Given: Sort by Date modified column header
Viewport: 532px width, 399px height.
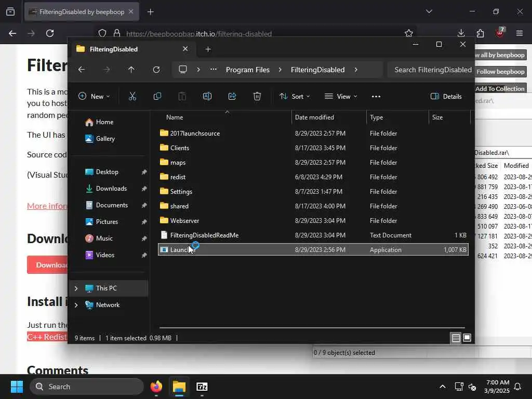Looking at the screenshot, I should click(314, 117).
